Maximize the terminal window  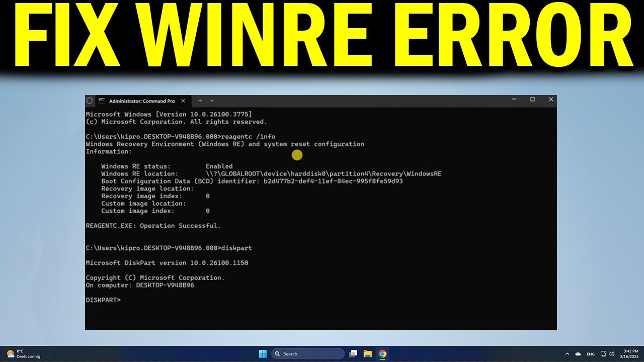tap(532, 100)
